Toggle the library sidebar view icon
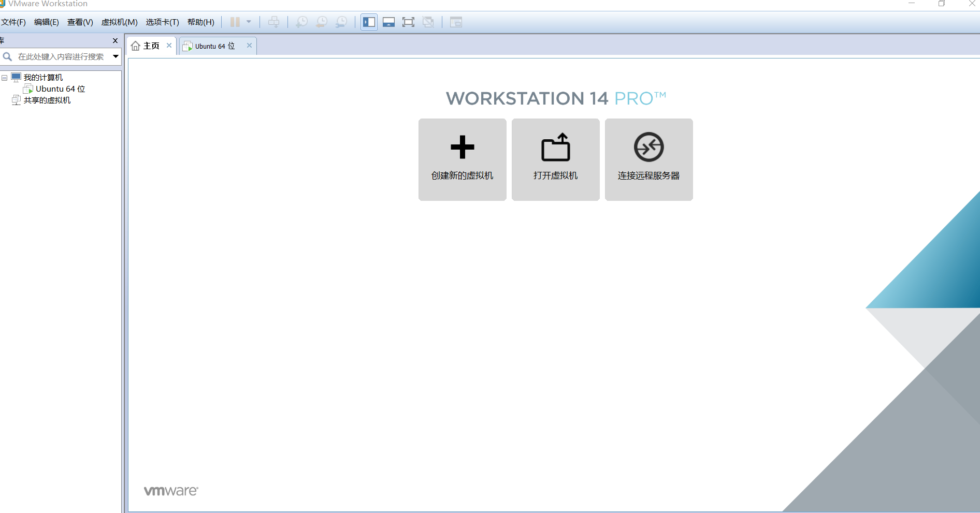Viewport: 980px width, 513px height. coord(369,22)
